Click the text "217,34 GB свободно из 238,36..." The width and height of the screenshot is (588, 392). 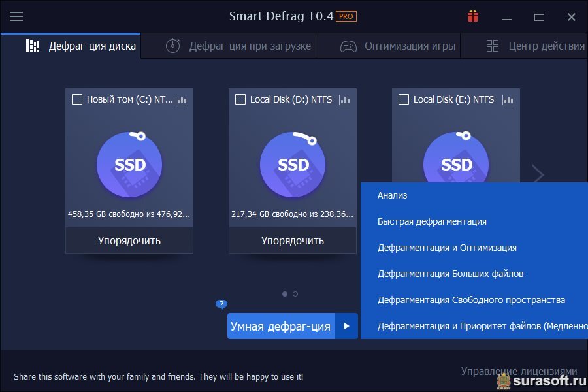click(x=292, y=214)
